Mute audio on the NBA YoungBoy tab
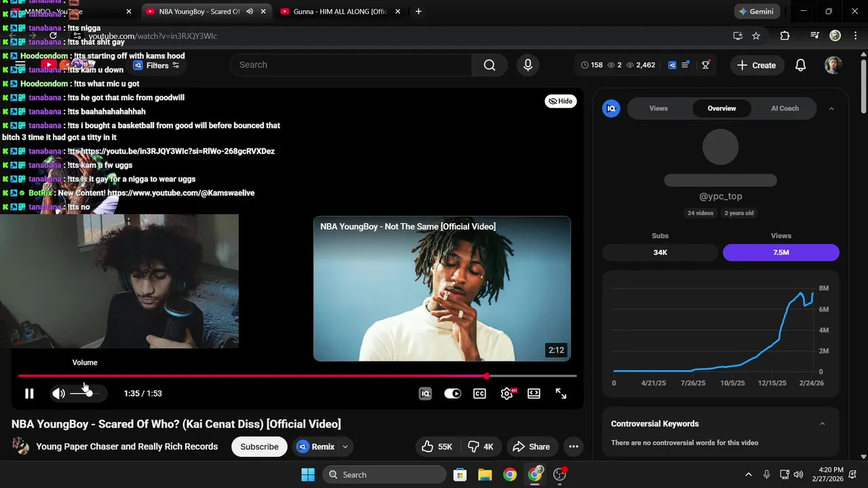Viewport: 868px width, 488px height. pos(250,12)
